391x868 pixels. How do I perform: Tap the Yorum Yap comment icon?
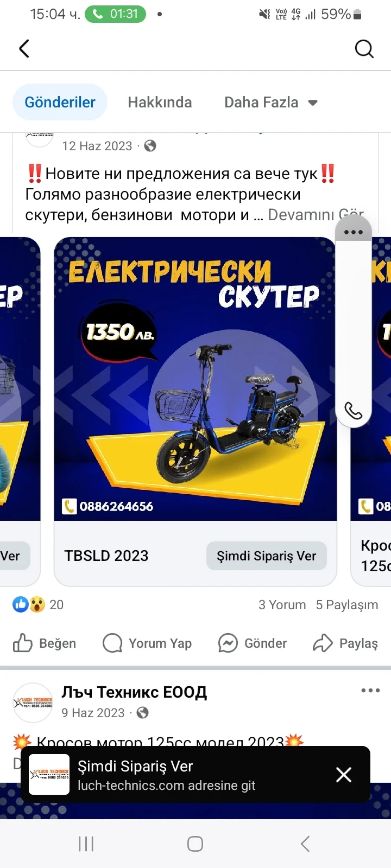112,643
